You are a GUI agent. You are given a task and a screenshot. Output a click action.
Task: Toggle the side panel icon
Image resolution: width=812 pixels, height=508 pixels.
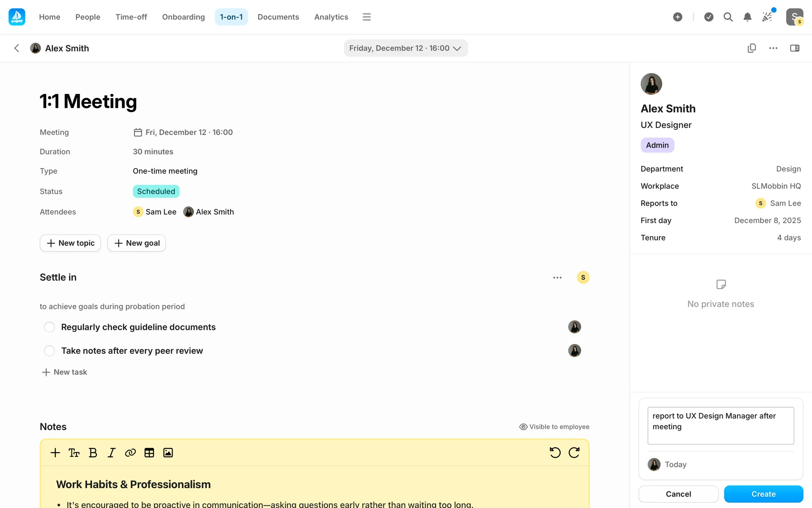click(x=795, y=48)
